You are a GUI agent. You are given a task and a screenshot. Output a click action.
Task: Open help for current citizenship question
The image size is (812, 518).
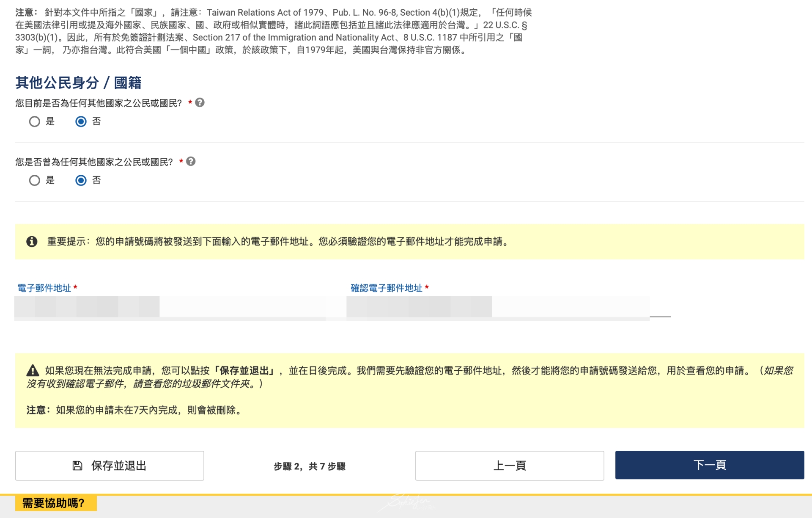pyautogui.click(x=199, y=102)
